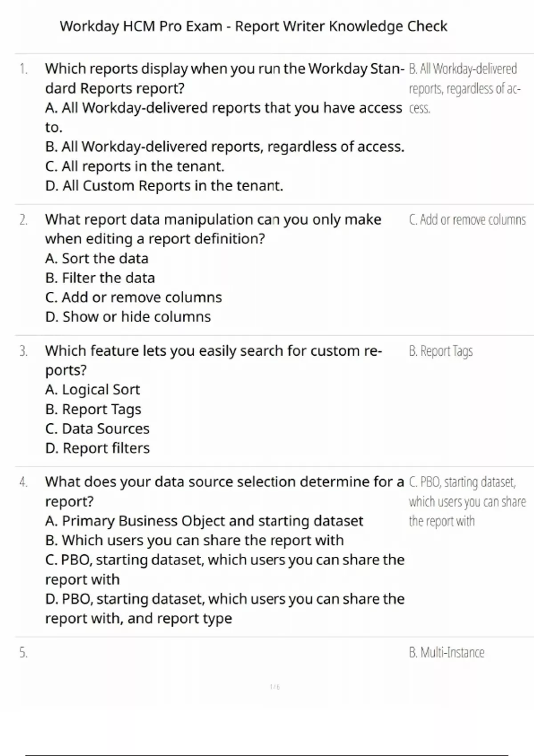The height and width of the screenshot is (756, 534).
Task: Click question number 5
Action: point(24,653)
